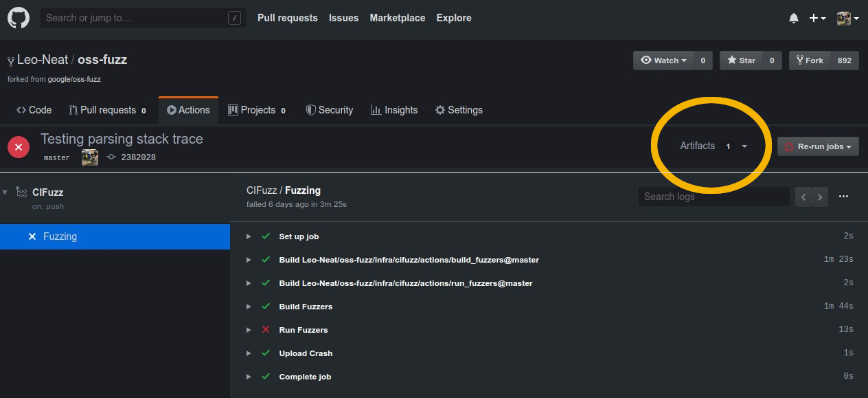
Task: Click the Star repository button
Action: click(740, 60)
